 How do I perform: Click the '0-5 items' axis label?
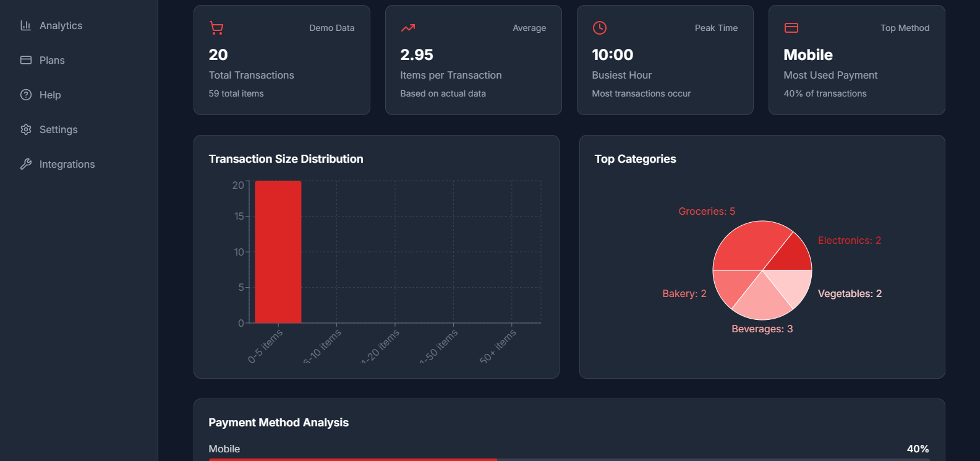tap(265, 346)
